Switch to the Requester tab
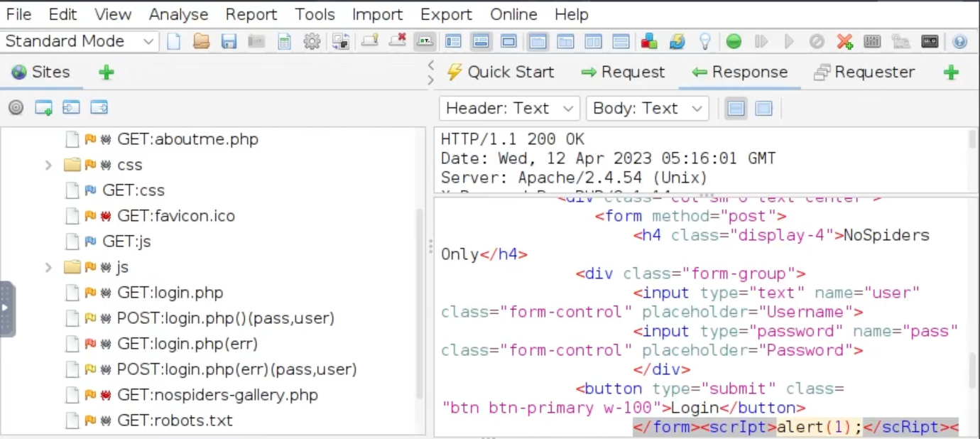Screen dimensions: 980x439 pyautogui.click(x=864, y=72)
